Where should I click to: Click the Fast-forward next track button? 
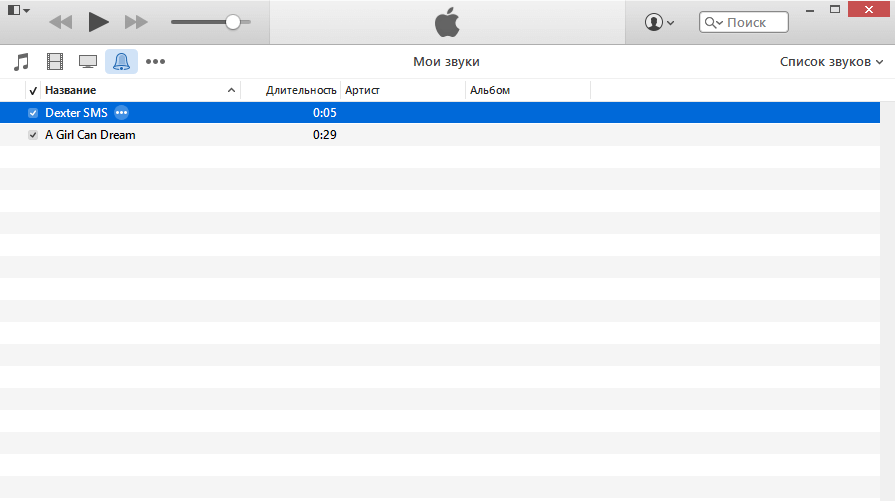[136, 21]
